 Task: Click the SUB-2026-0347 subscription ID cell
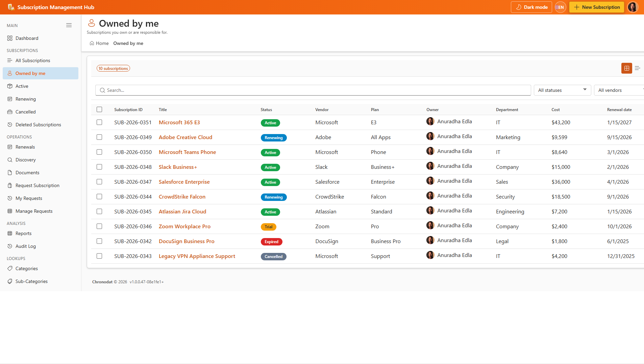[133, 182]
